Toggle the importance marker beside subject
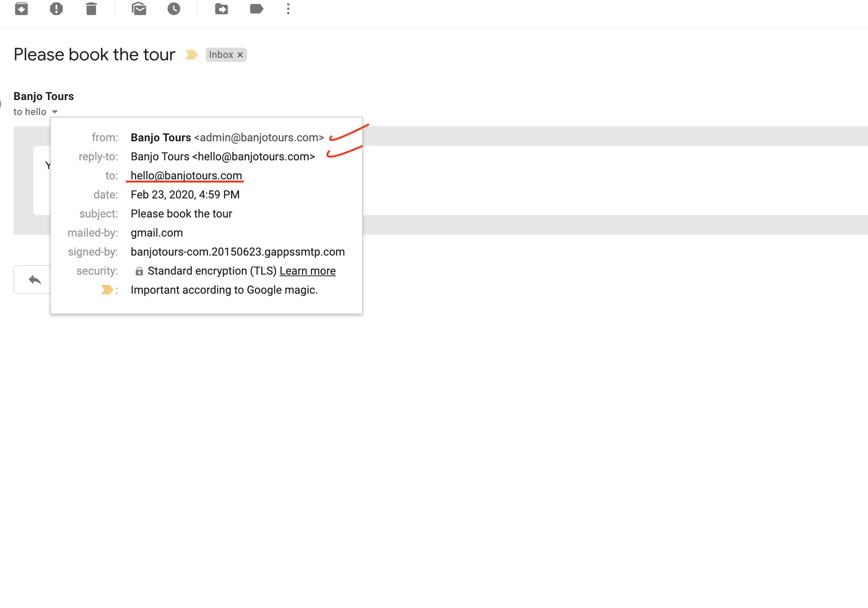 pos(191,55)
